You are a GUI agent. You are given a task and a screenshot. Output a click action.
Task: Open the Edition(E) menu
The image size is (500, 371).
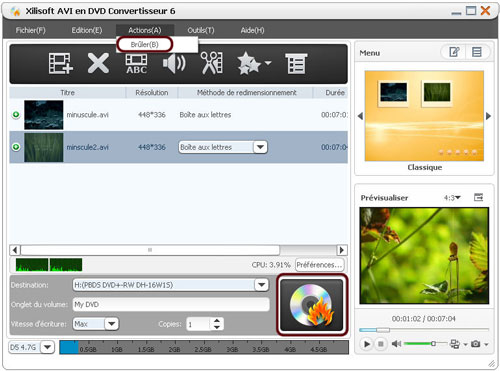pos(87,30)
